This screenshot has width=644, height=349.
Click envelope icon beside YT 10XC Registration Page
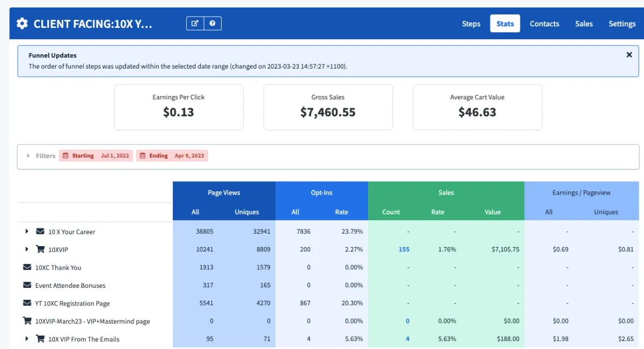tap(27, 303)
